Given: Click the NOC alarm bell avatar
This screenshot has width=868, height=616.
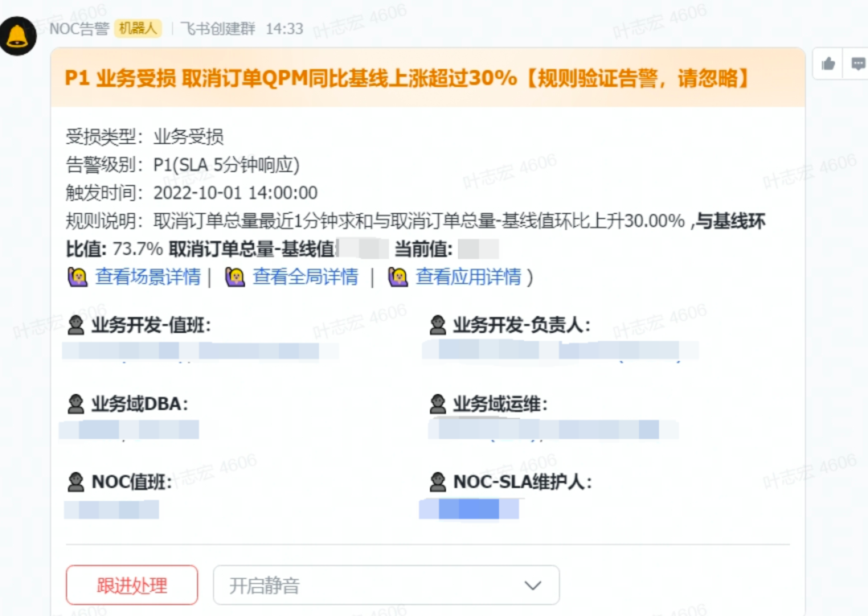Looking at the screenshot, I should 18,35.
